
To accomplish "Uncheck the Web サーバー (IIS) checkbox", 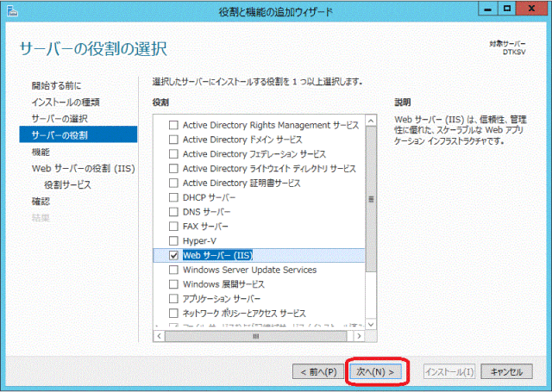I will (173, 255).
